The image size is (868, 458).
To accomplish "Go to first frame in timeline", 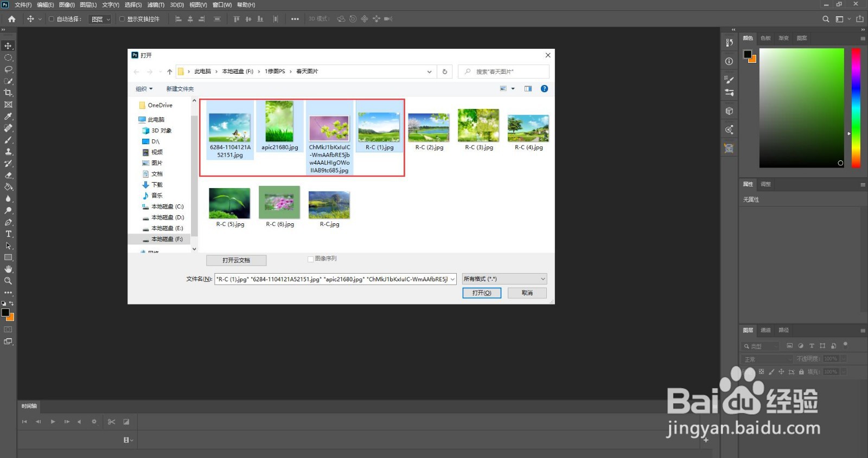I will click(24, 422).
